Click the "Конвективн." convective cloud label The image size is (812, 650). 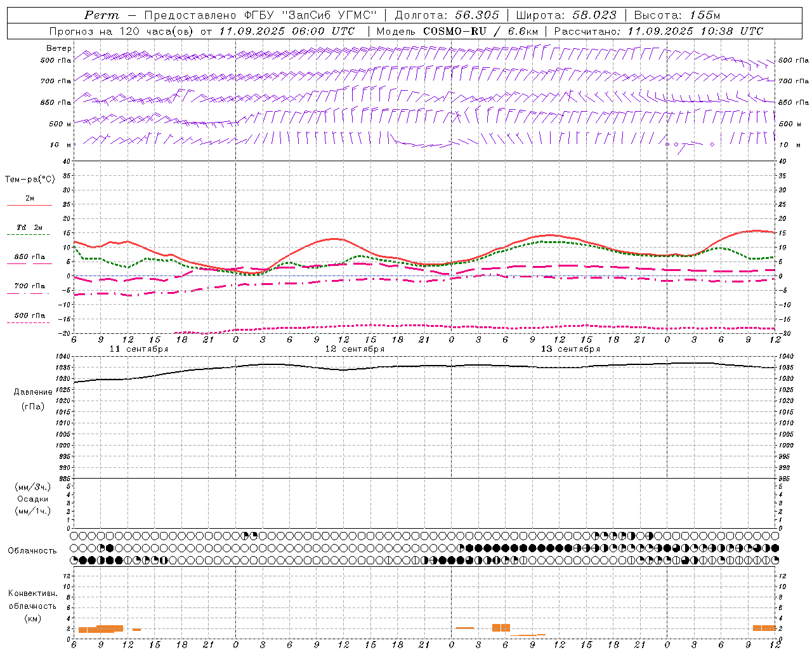pyautogui.click(x=32, y=594)
